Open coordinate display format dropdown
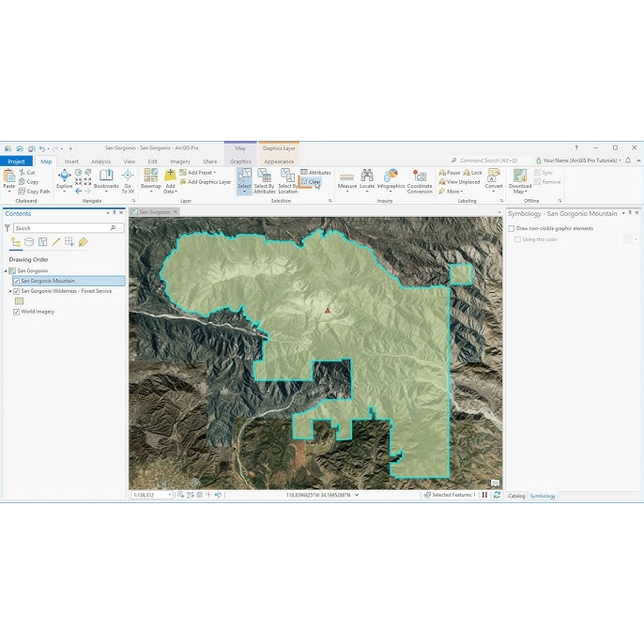 click(357, 495)
